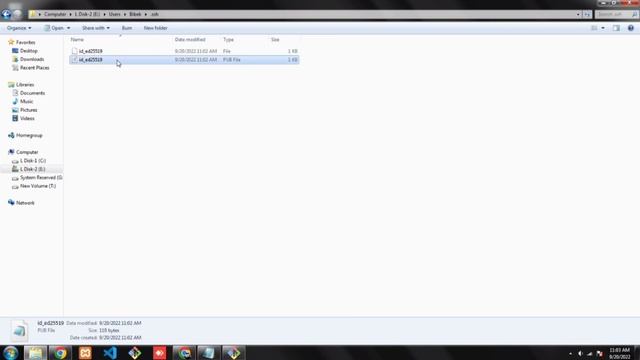Open the first Git icon in the taskbar
The width and height of the screenshot is (640, 360).
135,353
